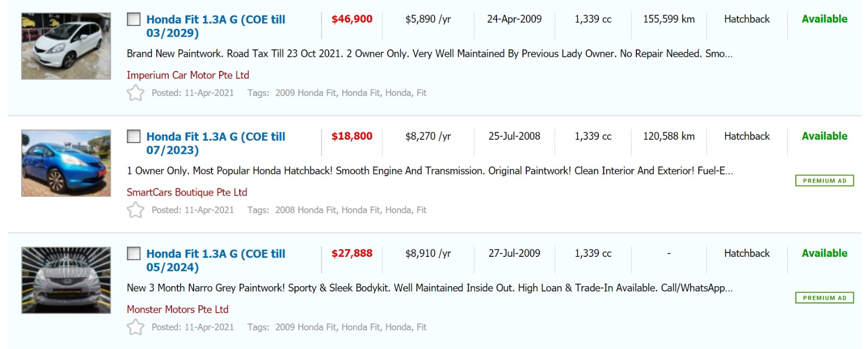Click star icon for Monster Motors listing
Viewport: 868px width, 349px height.
click(136, 327)
